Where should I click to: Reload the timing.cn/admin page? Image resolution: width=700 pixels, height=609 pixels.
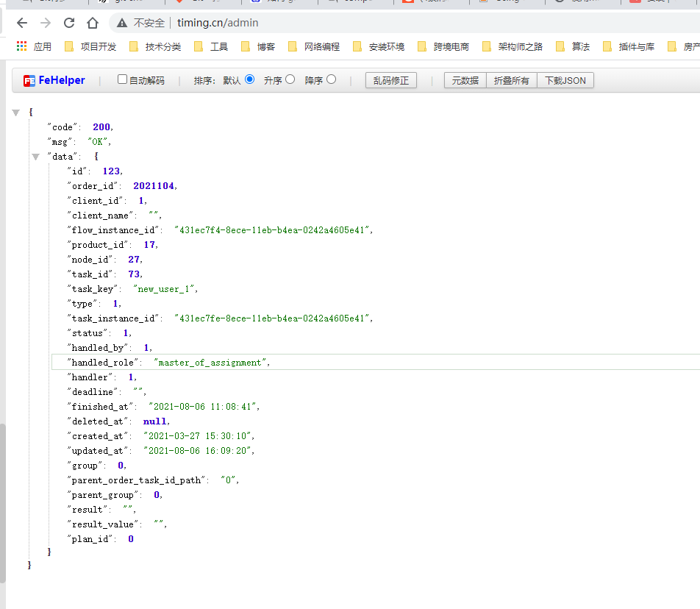(x=69, y=23)
